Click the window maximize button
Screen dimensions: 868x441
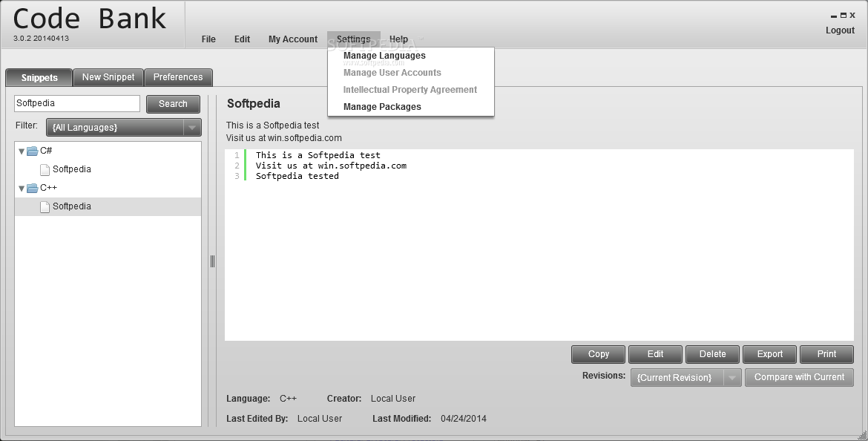[844, 16]
